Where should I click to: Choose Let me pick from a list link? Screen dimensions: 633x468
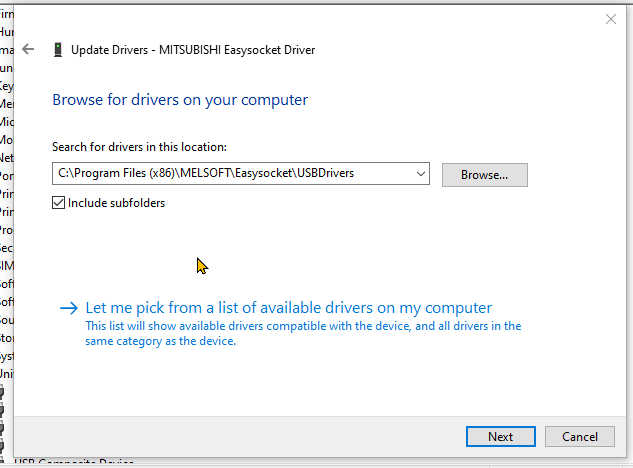point(289,308)
